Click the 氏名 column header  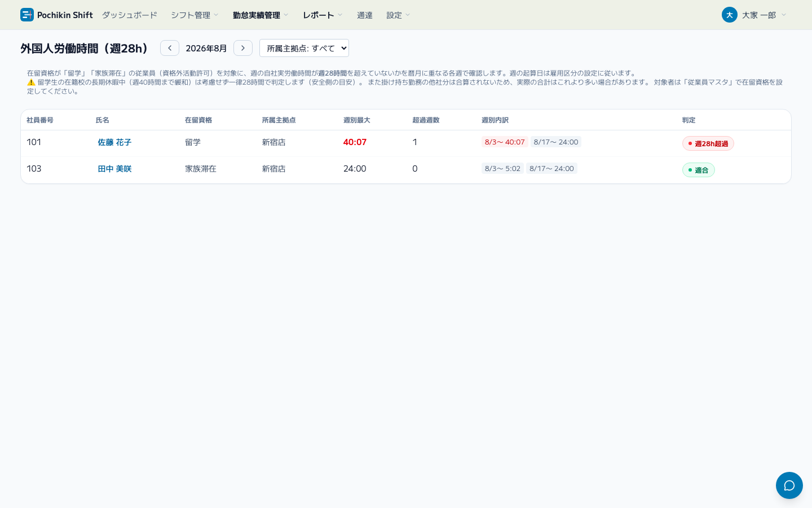click(103, 120)
